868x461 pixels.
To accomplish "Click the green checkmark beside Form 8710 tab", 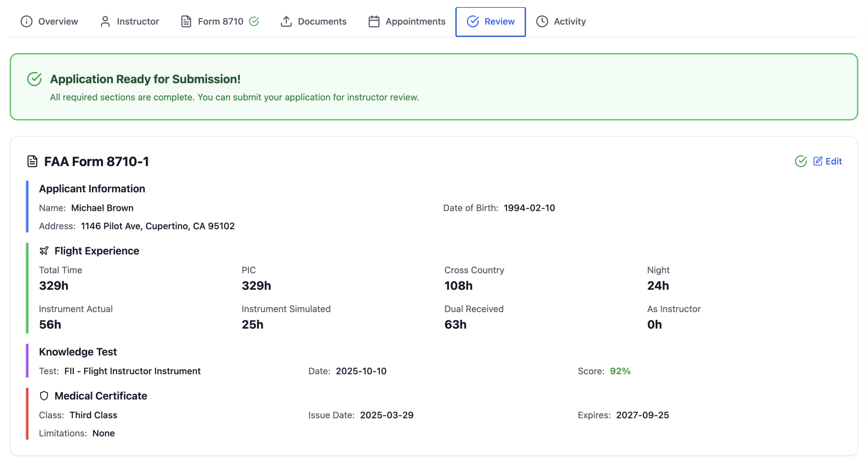I will [x=254, y=21].
